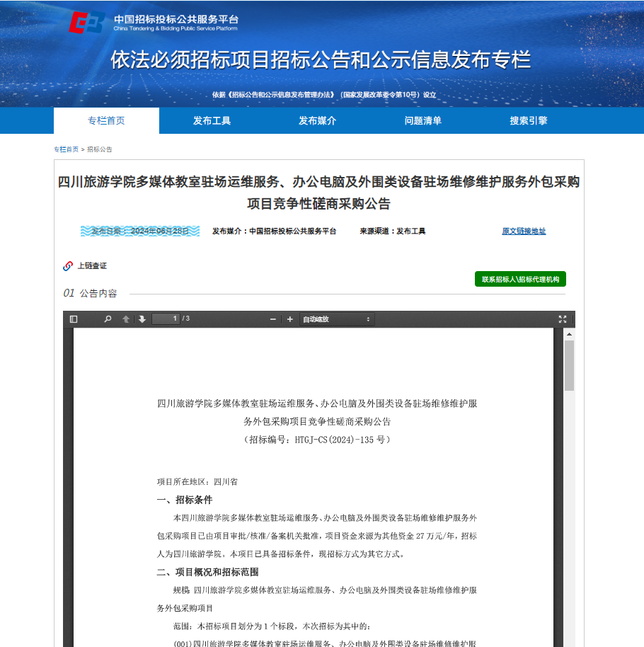Open the zoom level dropdown 自动缩放

(337, 319)
